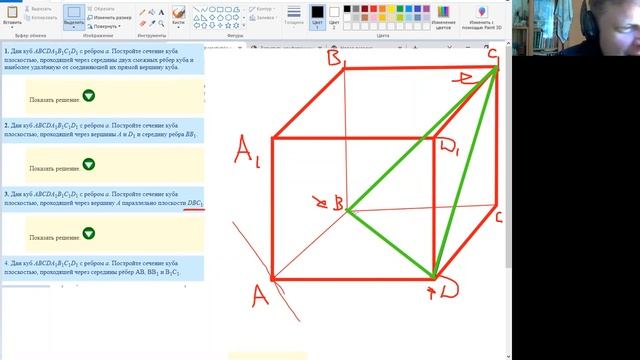Pick the black color swatch

pos(347,9)
